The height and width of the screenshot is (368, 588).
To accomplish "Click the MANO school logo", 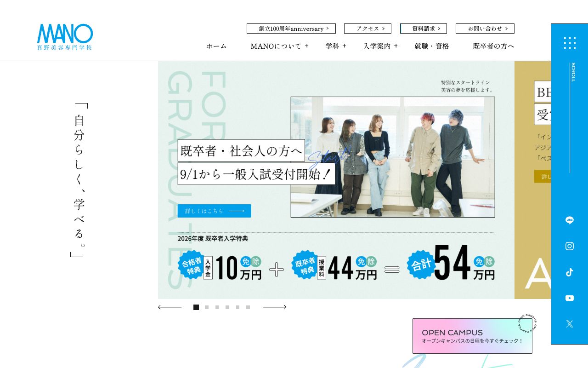I will [x=65, y=37].
